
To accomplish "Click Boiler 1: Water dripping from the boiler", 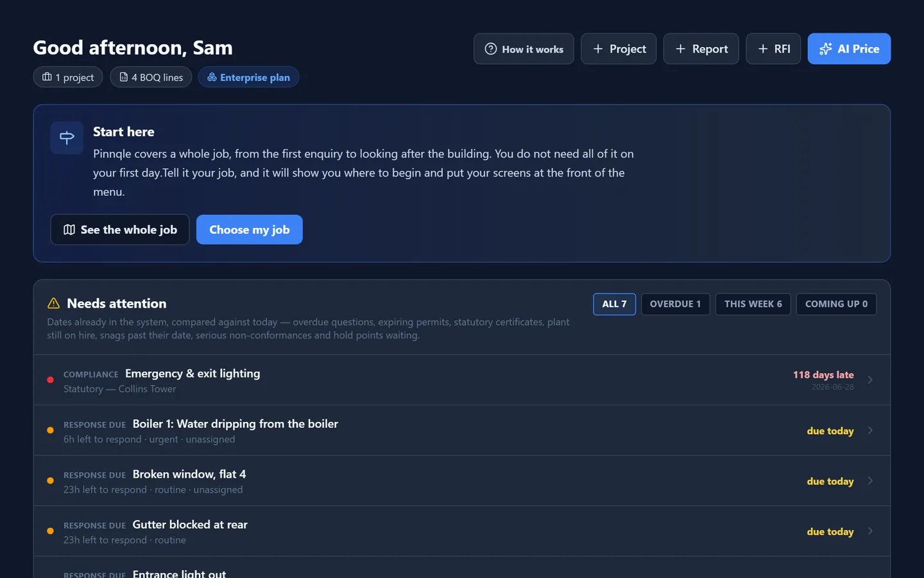I will point(235,424).
